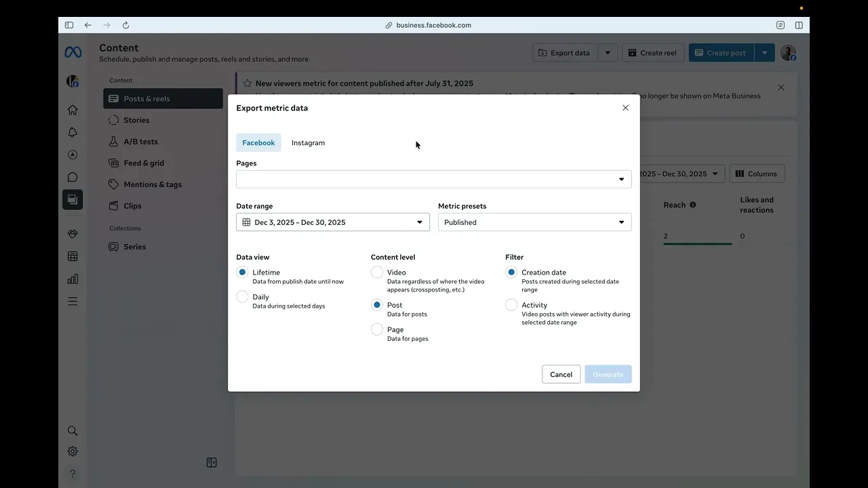
Task: Switch to the Facebook tab
Action: [x=258, y=142]
